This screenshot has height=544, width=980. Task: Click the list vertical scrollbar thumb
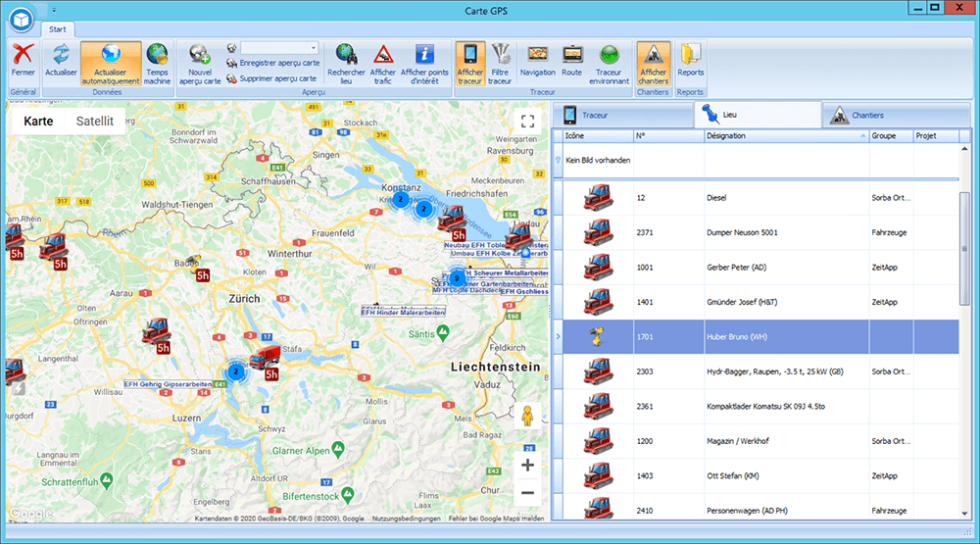tap(964, 250)
